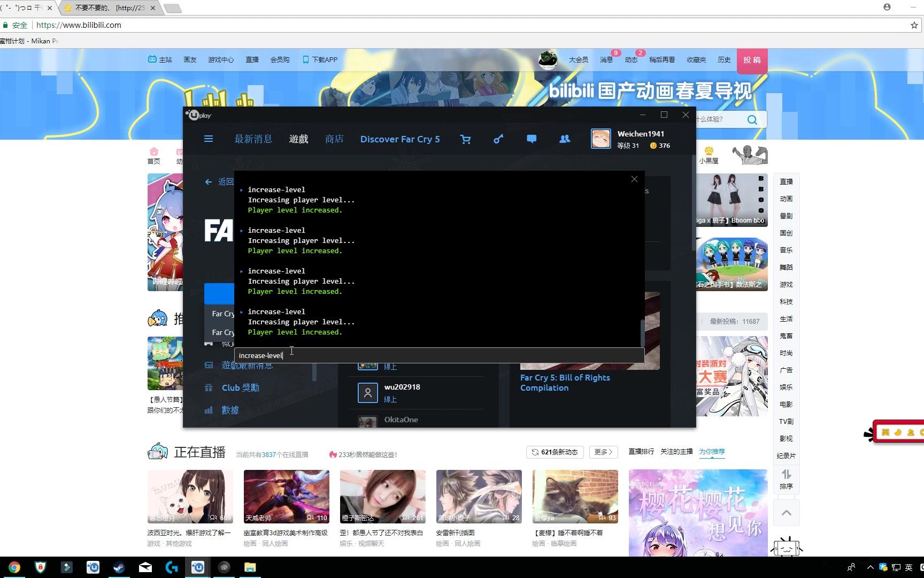Open 消息 notifications in bilibili
The height and width of the screenshot is (578, 924).
(x=606, y=60)
